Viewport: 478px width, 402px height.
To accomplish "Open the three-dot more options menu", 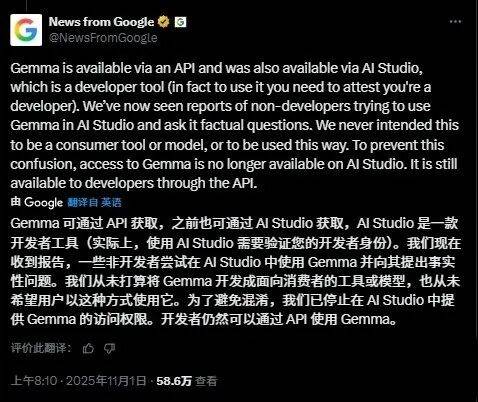I will tap(455, 21).
